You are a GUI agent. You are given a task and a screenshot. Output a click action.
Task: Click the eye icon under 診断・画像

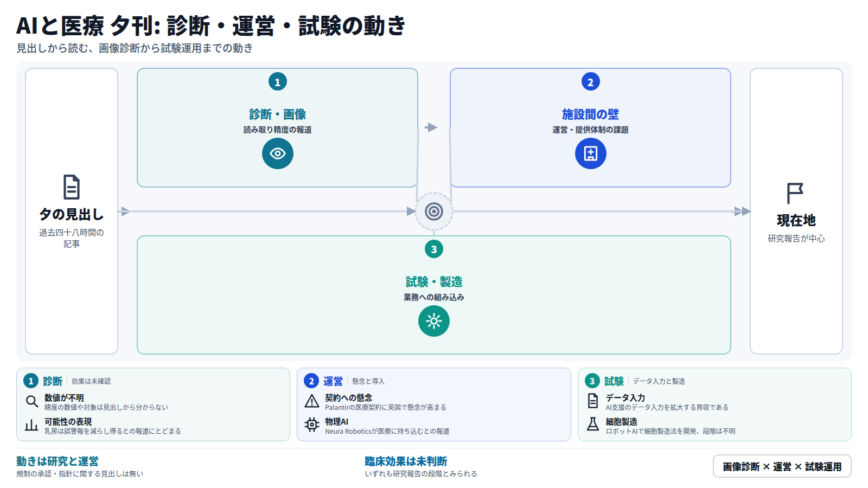(278, 153)
